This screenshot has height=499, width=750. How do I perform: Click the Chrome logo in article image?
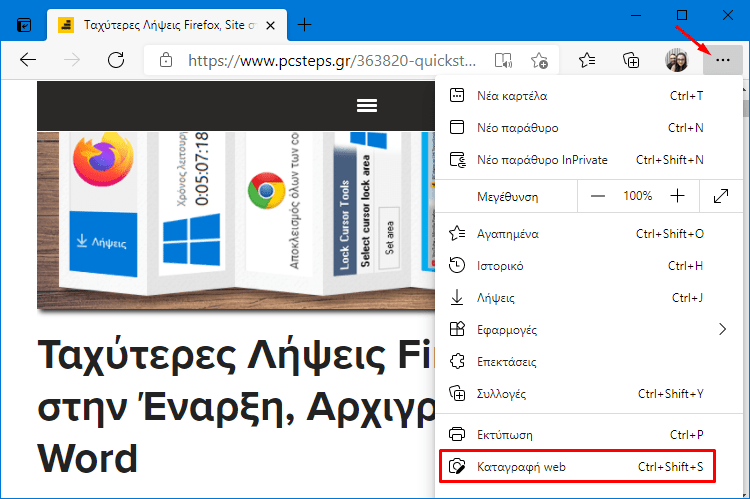tap(266, 191)
